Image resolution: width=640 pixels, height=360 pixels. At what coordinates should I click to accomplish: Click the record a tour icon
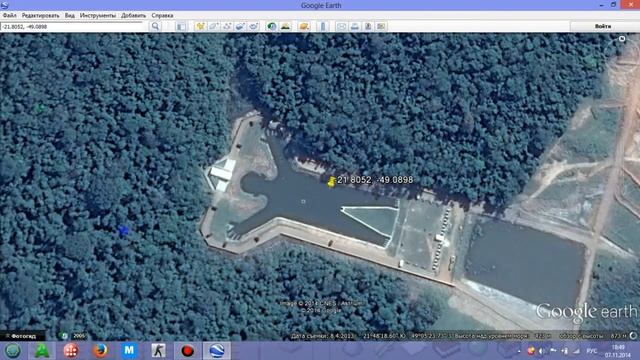(x=254, y=27)
